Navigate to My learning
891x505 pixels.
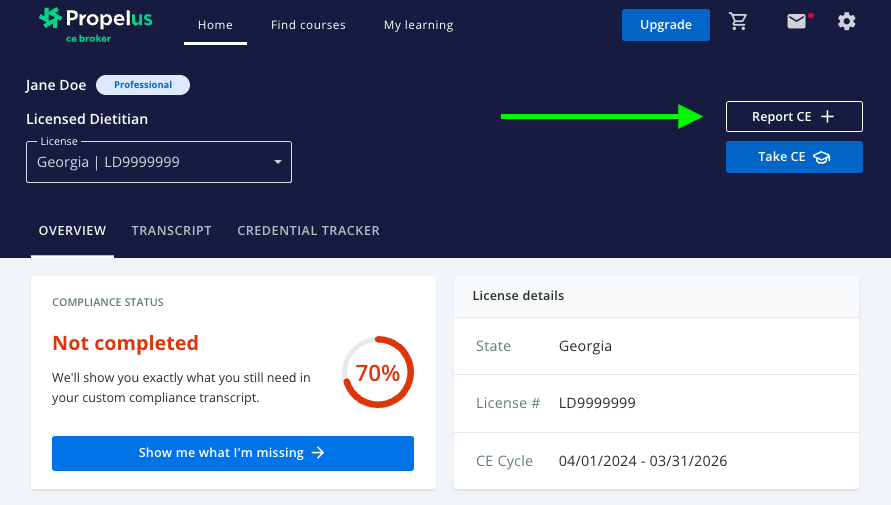(418, 25)
